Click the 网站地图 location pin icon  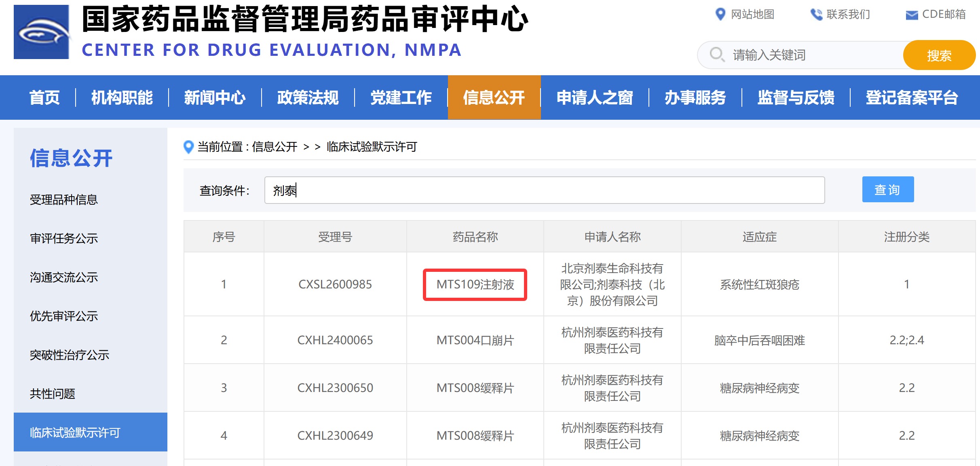pyautogui.click(x=720, y=14)
